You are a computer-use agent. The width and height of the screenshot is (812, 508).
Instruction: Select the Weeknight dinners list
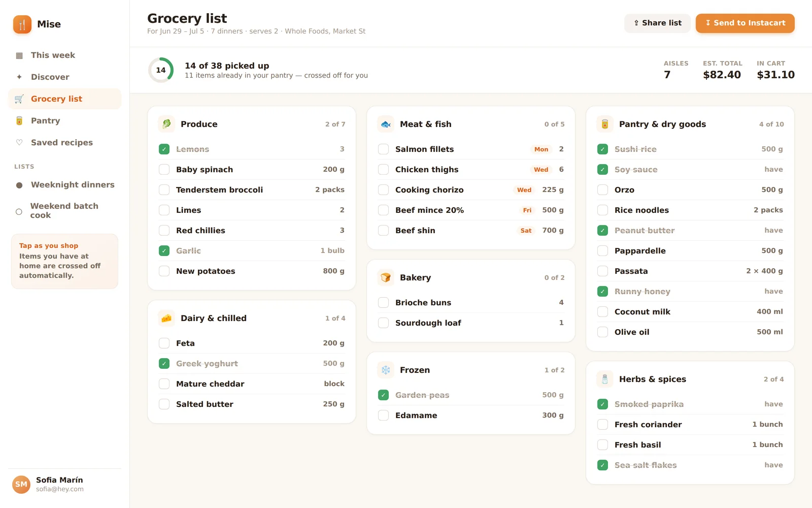click(65, 185)
